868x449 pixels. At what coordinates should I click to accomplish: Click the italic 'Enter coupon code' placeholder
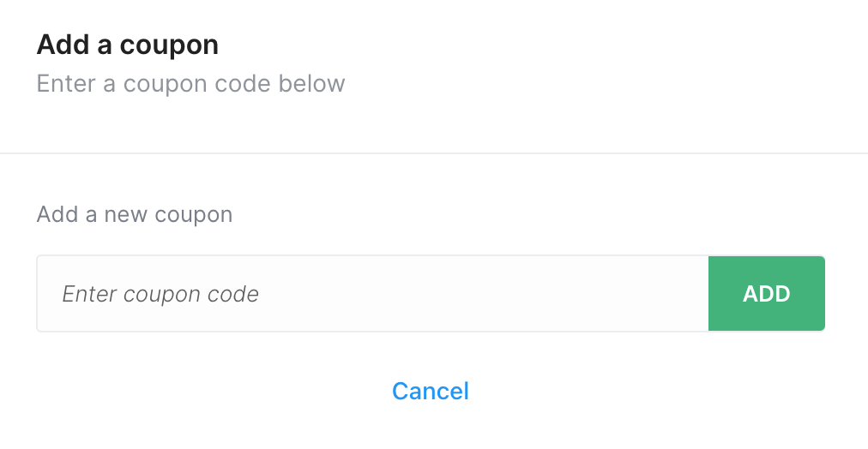[x=160, y=294]
